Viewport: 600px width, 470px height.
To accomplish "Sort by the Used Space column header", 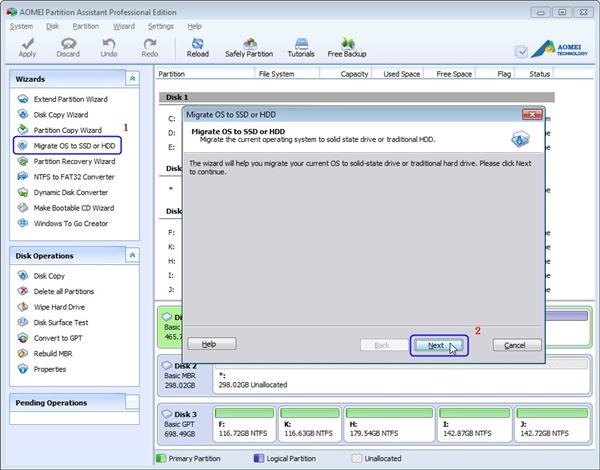I will (x=398, y=74).
